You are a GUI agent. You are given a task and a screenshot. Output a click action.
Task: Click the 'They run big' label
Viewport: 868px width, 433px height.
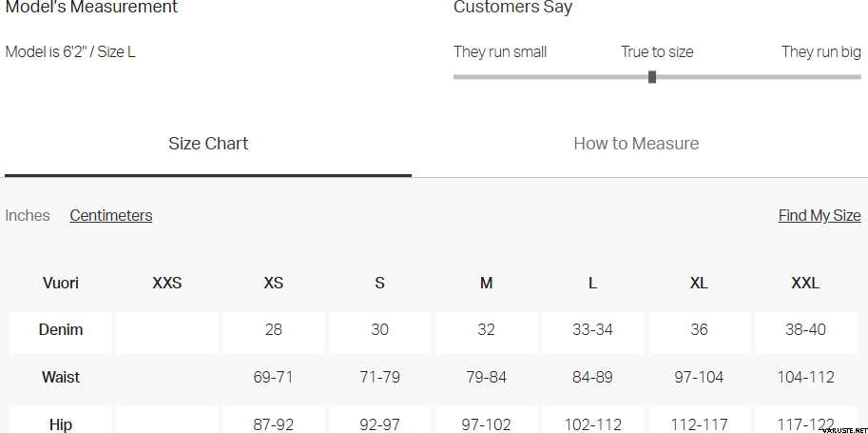pyautogui.click(x=820, y=52)
